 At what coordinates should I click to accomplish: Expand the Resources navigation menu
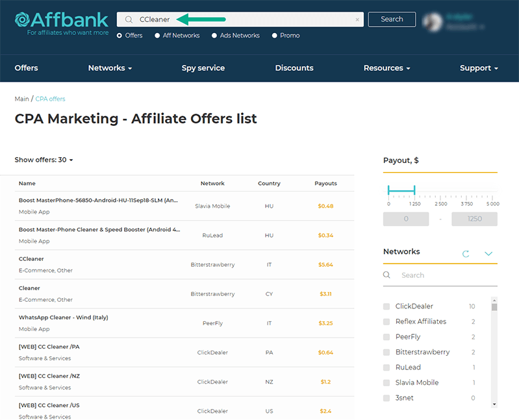(386, 68)
